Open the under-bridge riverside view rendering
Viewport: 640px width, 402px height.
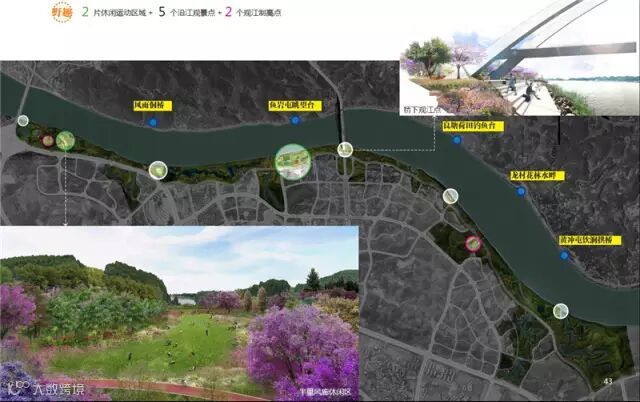pyautogui.click(x=519, y=58)
